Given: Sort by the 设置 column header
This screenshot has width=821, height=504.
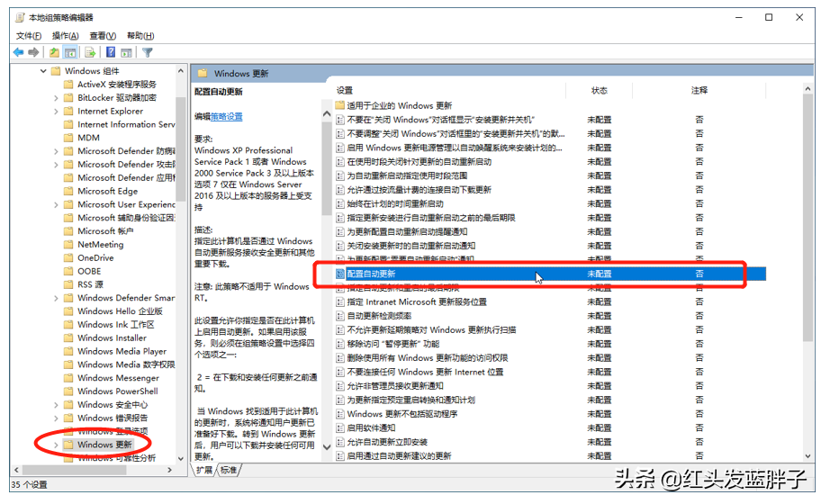Looking at the screenshot, I should tap(345, 90).
